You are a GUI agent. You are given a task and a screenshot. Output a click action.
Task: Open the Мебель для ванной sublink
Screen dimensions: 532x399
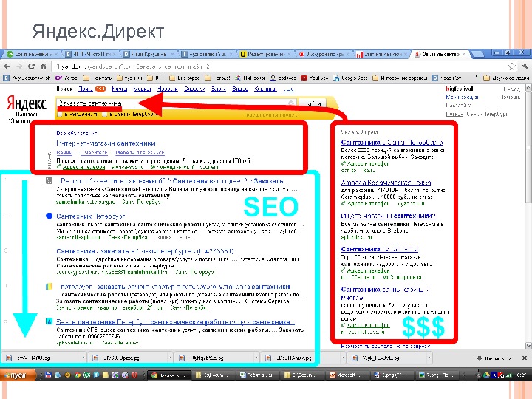[x=140, y=153]
